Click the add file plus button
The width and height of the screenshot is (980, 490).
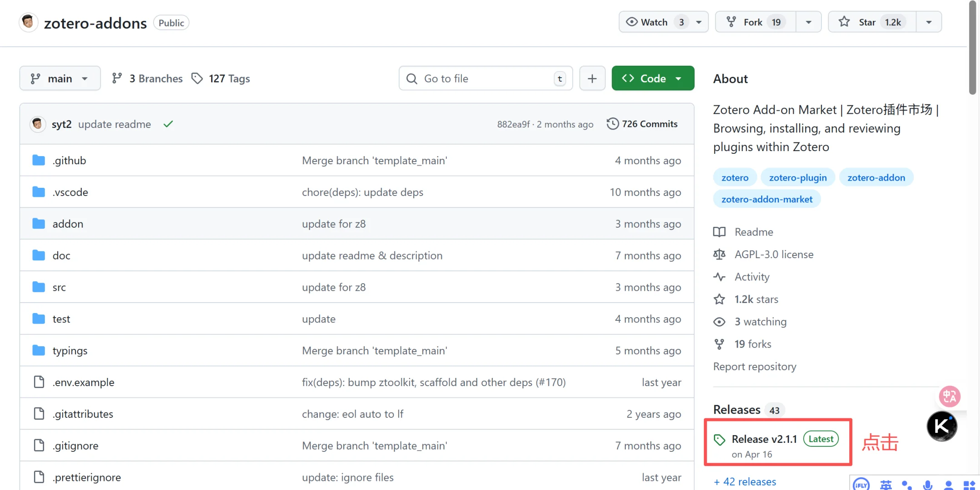pos(592,78)
